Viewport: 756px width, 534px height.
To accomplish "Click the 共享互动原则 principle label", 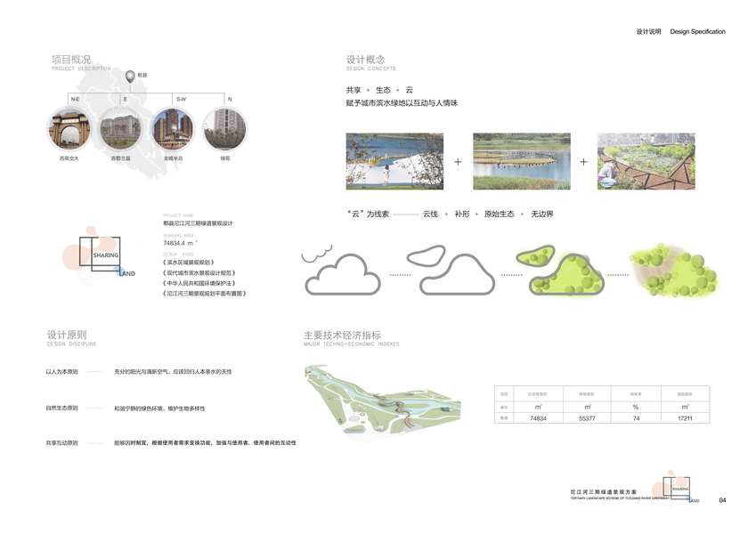I will pyautogui.click(x=61, y=442).
